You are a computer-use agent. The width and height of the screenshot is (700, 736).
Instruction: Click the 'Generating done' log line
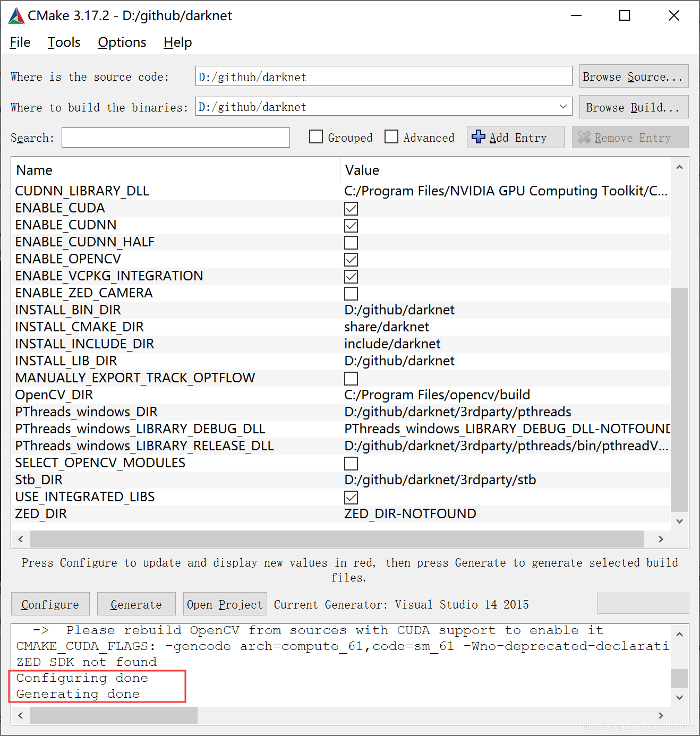click(78, 694)
